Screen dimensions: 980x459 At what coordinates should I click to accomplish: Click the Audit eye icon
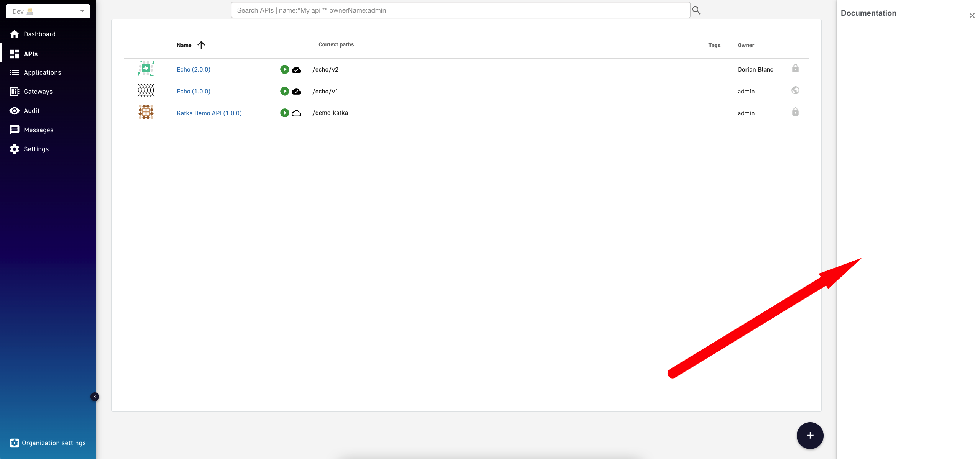tap(14, 110)
